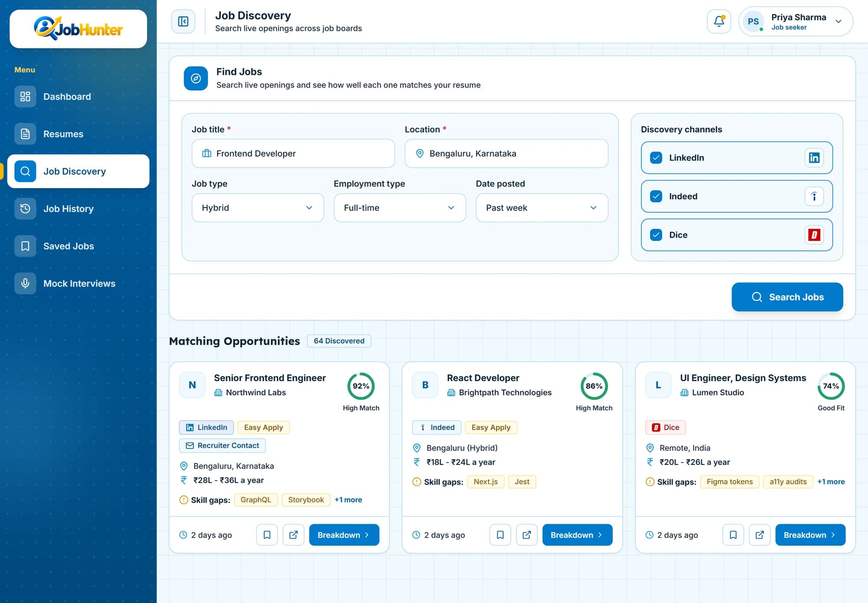Save the UI Engineer, Design Systems job
Image resolution: width=868 pixels, height=603 pixels.
point(733,535)
